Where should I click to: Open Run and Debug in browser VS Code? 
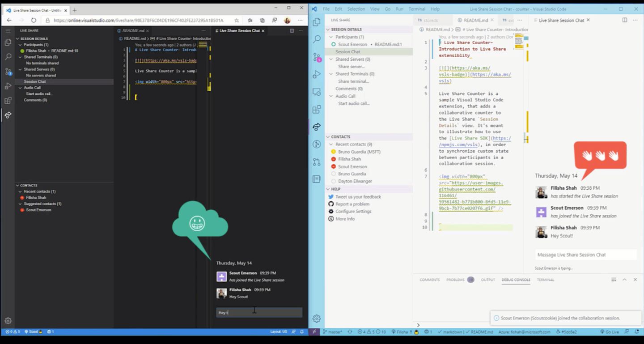pyautogui.click(x=8, y=86)
